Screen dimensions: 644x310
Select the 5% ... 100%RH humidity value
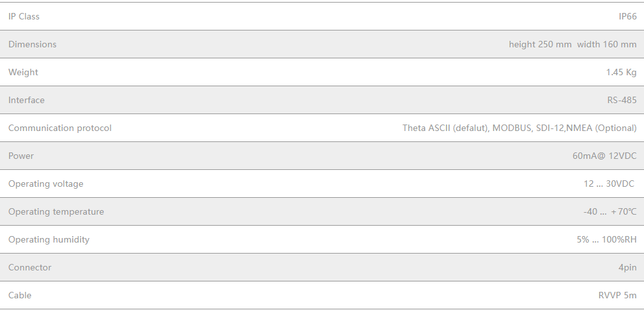click(x=606, y=239)
